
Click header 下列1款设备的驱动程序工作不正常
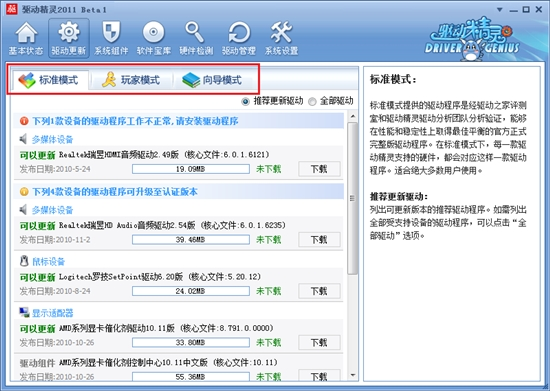pyautogui.click(x=135, y=121)
